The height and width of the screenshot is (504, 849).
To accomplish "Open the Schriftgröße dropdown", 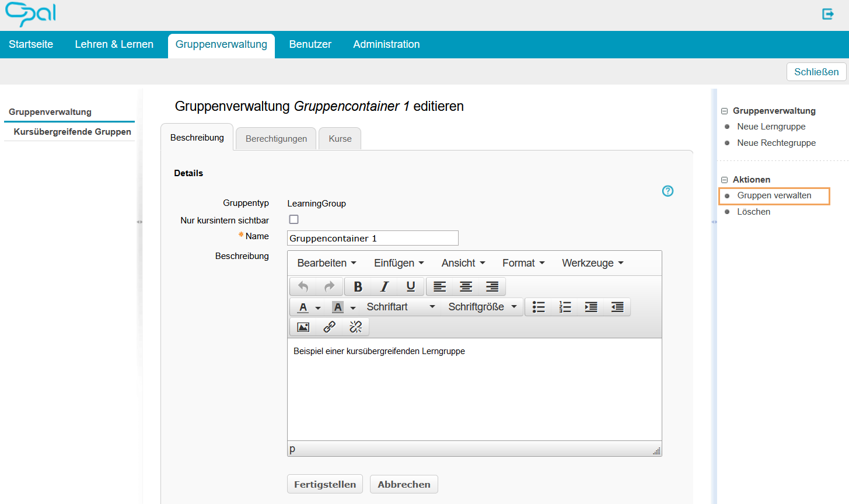I will coord(481,306).
